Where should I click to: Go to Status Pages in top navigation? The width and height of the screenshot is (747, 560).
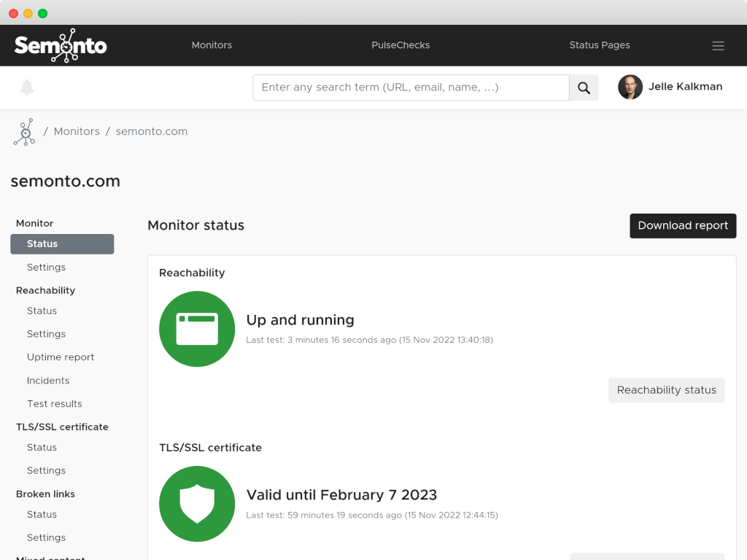599,45
